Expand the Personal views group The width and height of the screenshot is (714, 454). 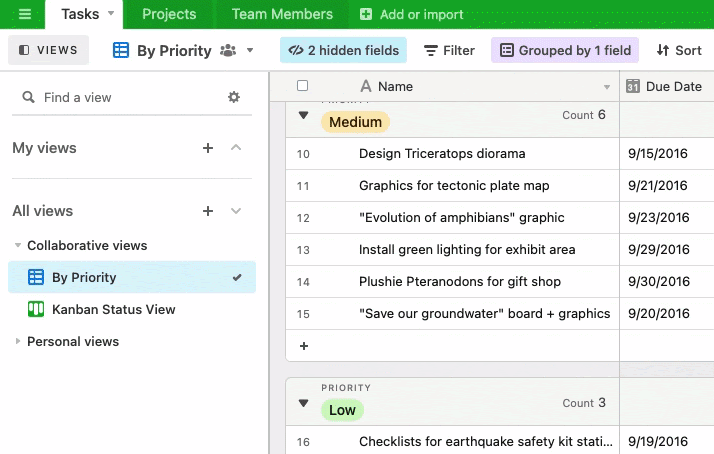coord(18,341)
